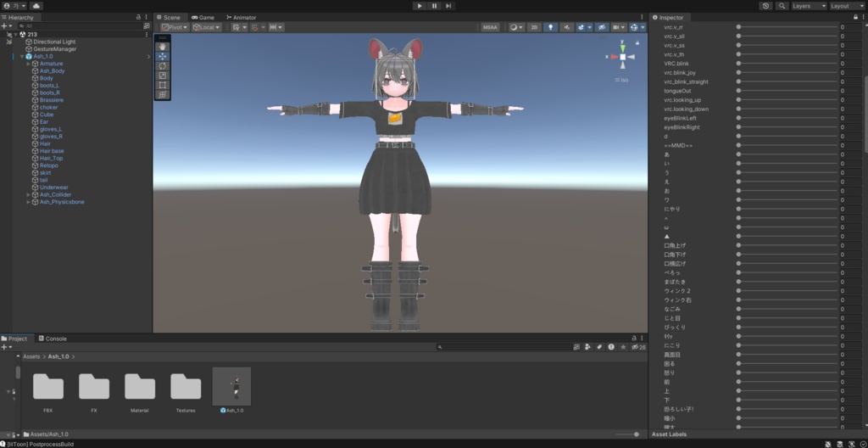Open the Project panel add asset plus button
The width and height of the screenshot is (868, 448).
6,347
